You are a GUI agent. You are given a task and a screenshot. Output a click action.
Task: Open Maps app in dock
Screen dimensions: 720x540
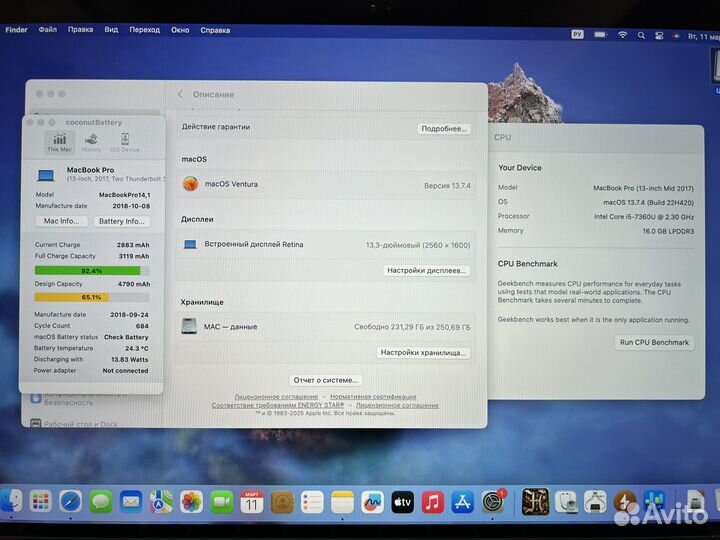(161, 502)
